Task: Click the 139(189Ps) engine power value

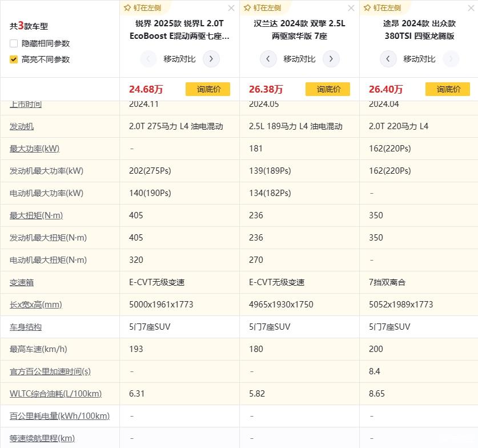Action: tap(270, 171)
